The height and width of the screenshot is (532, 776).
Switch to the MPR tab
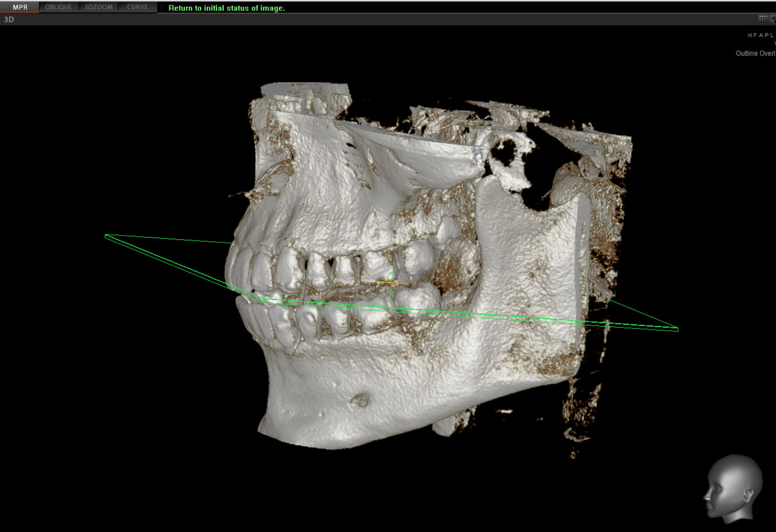20,7
